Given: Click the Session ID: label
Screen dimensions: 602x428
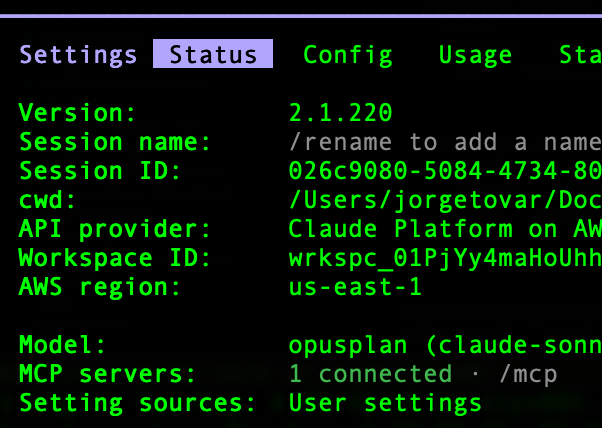Looking at the screenshot, I should click(100, 171).
